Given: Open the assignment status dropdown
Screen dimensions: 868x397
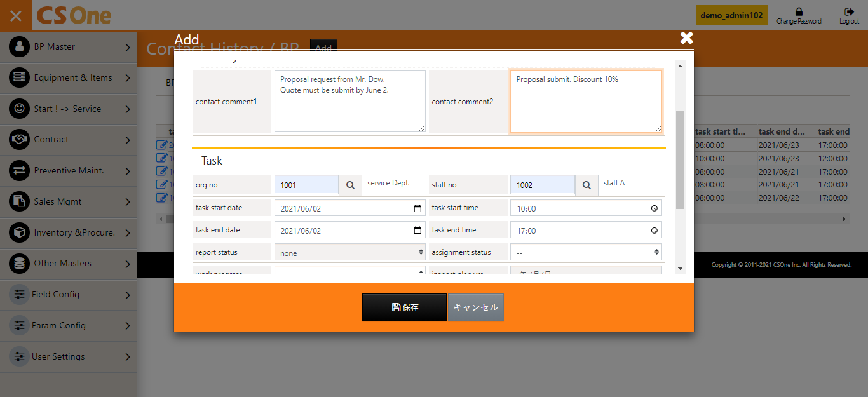Looking at the screenshot, I should click(x=586, y=252).
